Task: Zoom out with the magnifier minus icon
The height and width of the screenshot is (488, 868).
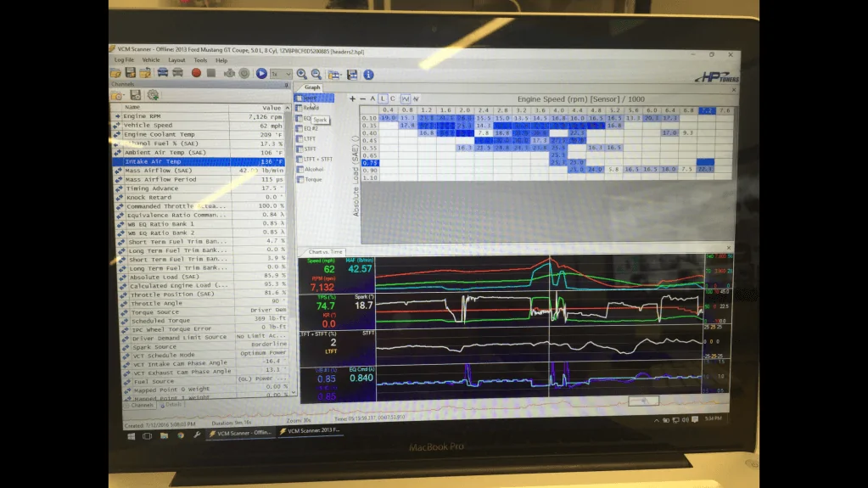Action: pos(316,74)
